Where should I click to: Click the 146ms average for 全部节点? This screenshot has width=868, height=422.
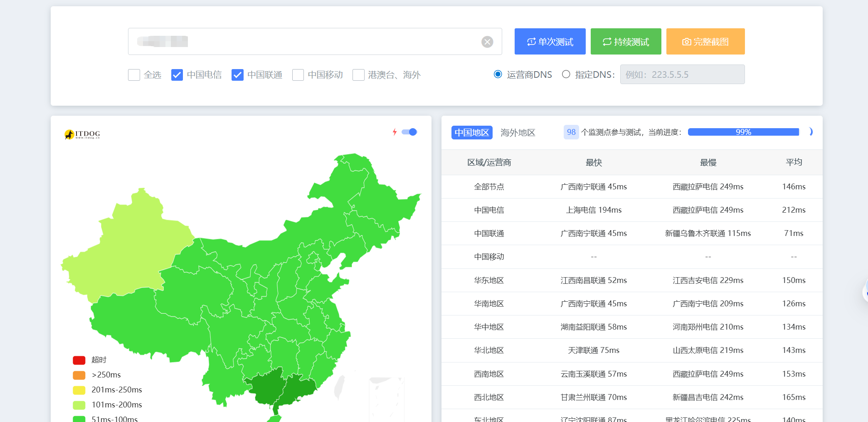(x=794, y=187)
